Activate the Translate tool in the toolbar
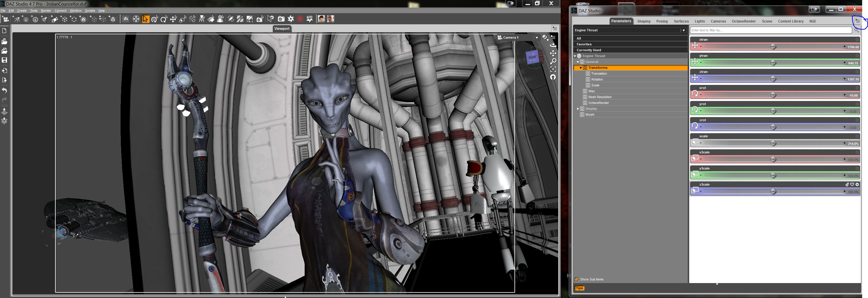 pyautogui.click(x=173, y=19)
